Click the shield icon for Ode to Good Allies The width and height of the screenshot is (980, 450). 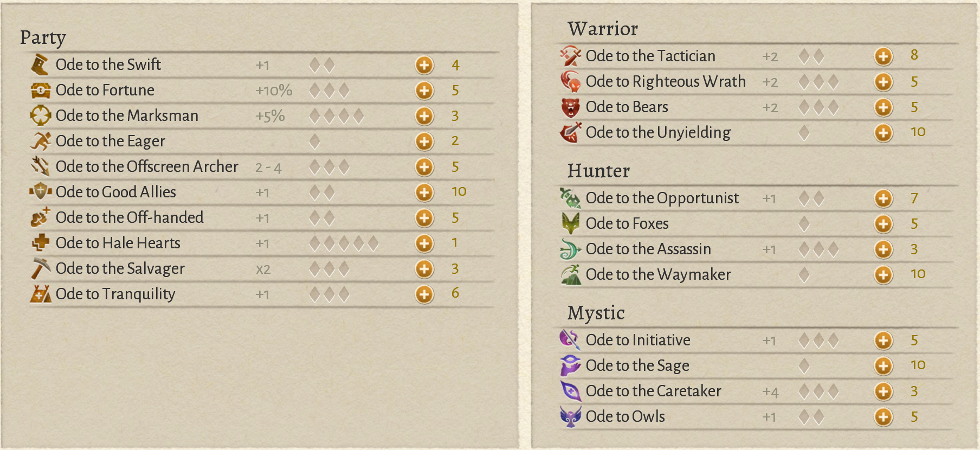click(40, 192)
